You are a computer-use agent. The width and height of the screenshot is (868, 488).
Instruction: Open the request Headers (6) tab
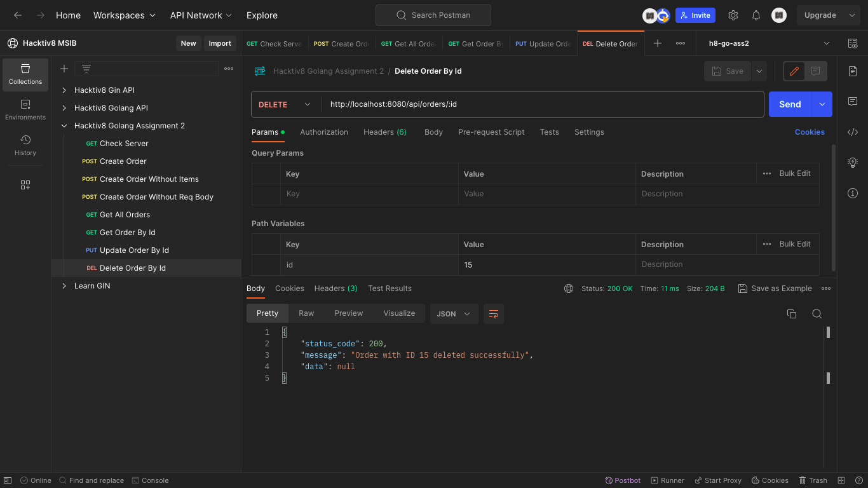tap(385, 132)
